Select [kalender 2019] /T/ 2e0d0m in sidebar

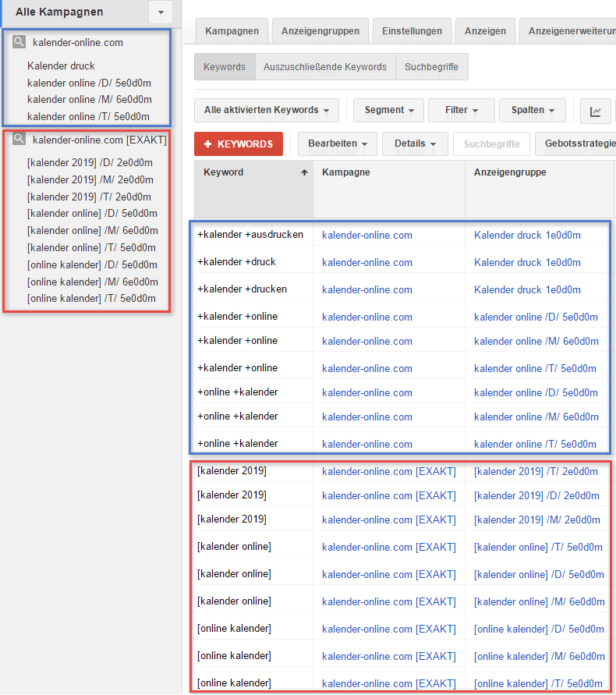click(89, 197)
